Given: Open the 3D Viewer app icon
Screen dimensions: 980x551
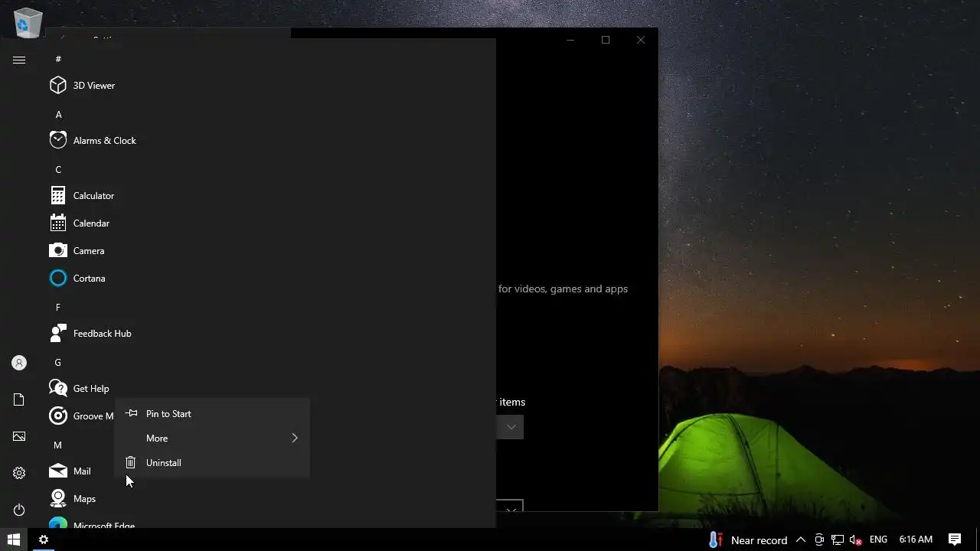Looking at the screenshot, I should (58, 86).
